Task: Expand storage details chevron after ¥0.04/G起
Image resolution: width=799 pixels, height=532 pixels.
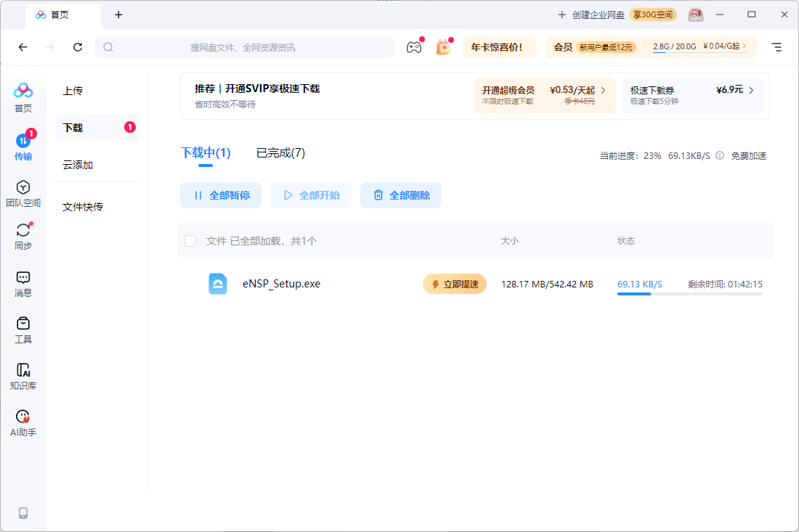Action: pyautogui.click(x=745, y=46)
